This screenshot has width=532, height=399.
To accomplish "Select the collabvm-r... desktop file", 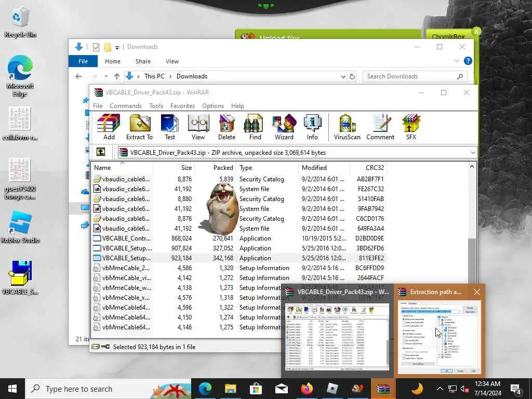I will point(20,124).
